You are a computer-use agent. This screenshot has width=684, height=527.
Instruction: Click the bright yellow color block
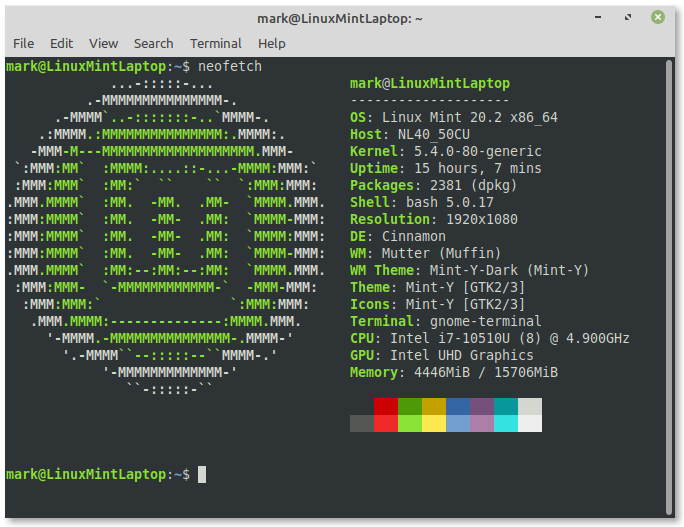pyautogui.click(x=434, y=423)
